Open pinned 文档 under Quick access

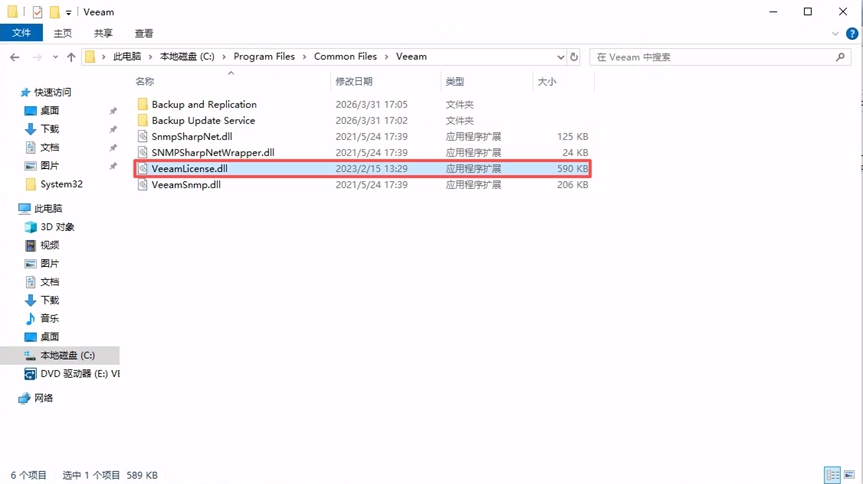tap(50, 147)
